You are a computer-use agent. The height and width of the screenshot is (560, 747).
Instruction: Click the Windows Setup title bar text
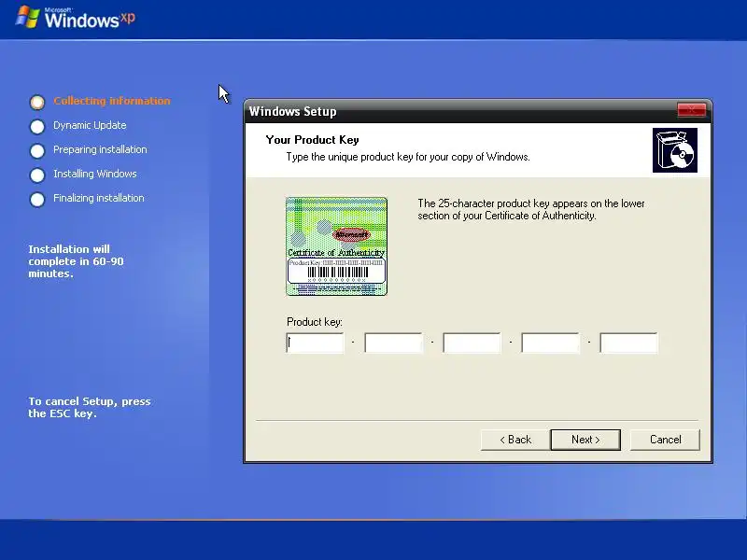pos(292,111)
